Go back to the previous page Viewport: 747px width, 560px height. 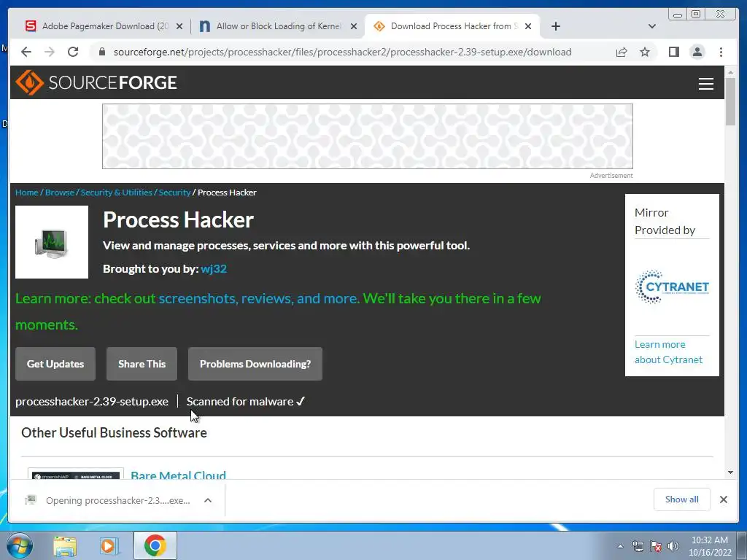tap(26, 52)
